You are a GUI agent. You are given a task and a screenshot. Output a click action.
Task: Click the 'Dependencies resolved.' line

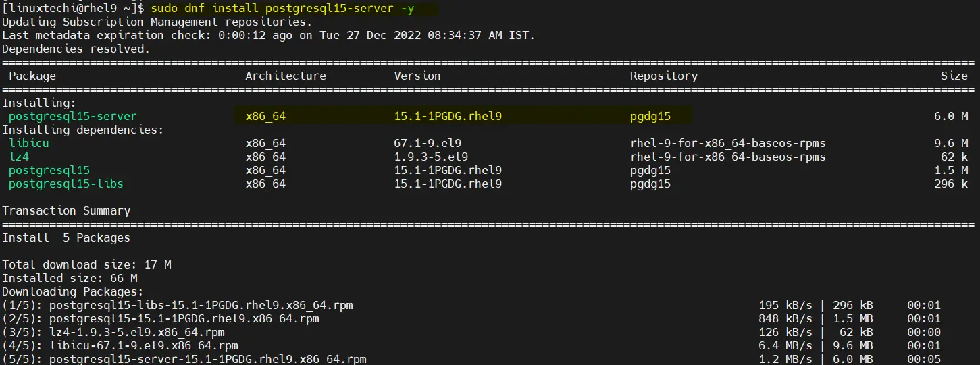click(76, 49)
